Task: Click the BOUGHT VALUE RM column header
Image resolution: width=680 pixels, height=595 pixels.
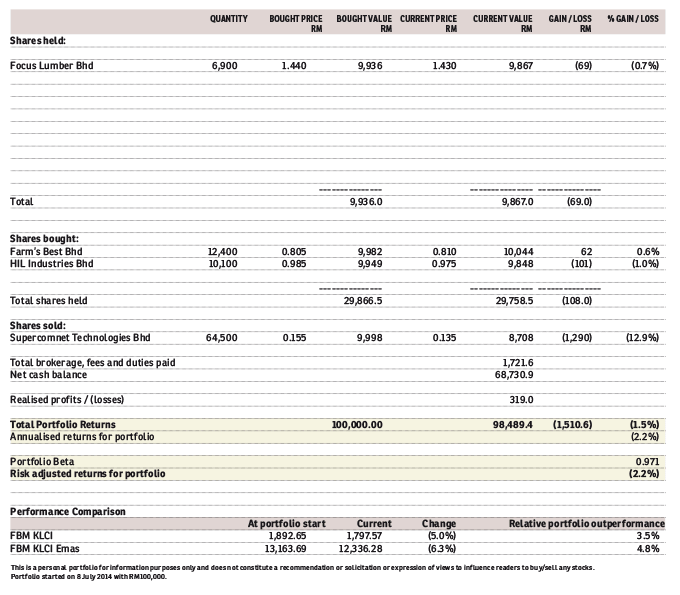Action: (364, 23)
